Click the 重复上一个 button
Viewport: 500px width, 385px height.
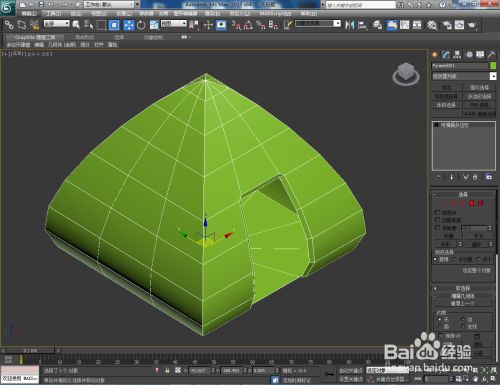463,303
